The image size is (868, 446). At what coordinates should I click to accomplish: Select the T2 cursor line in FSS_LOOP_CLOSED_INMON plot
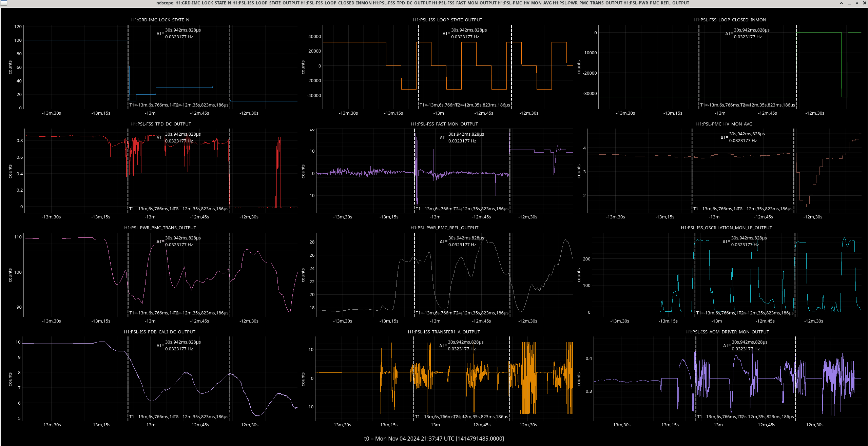click(x=796, y=67)
